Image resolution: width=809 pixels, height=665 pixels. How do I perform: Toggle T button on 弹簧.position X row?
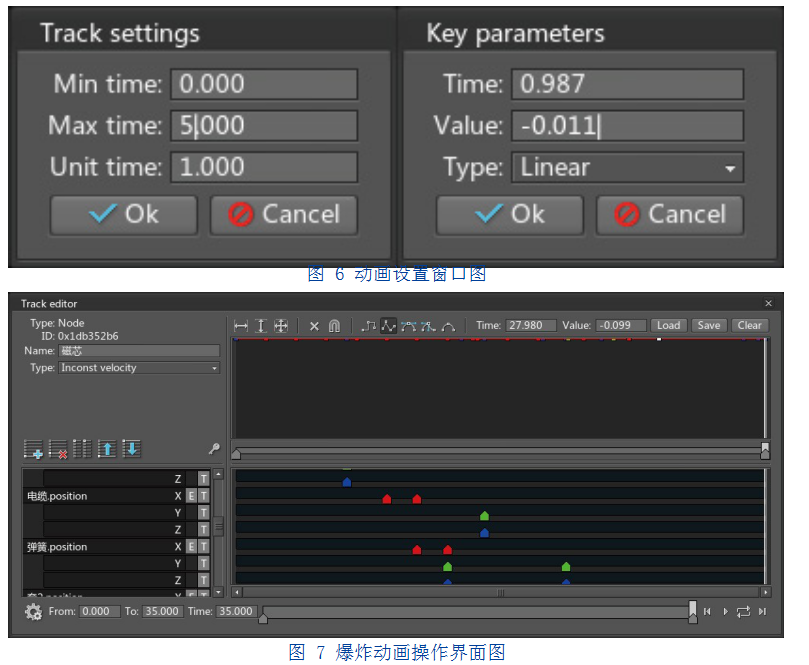pos(204,546)
